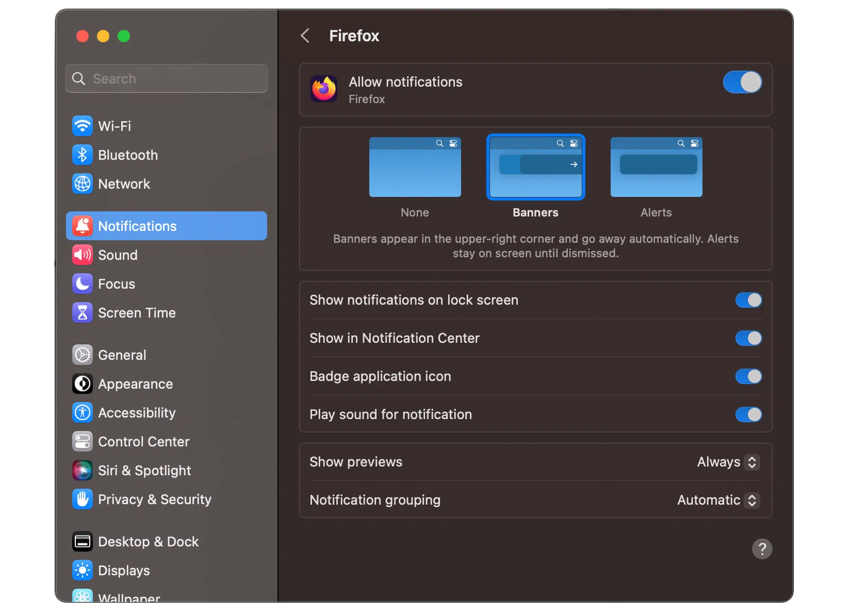
Task: Close the System Settings window
Action: [x=83, y=36]
